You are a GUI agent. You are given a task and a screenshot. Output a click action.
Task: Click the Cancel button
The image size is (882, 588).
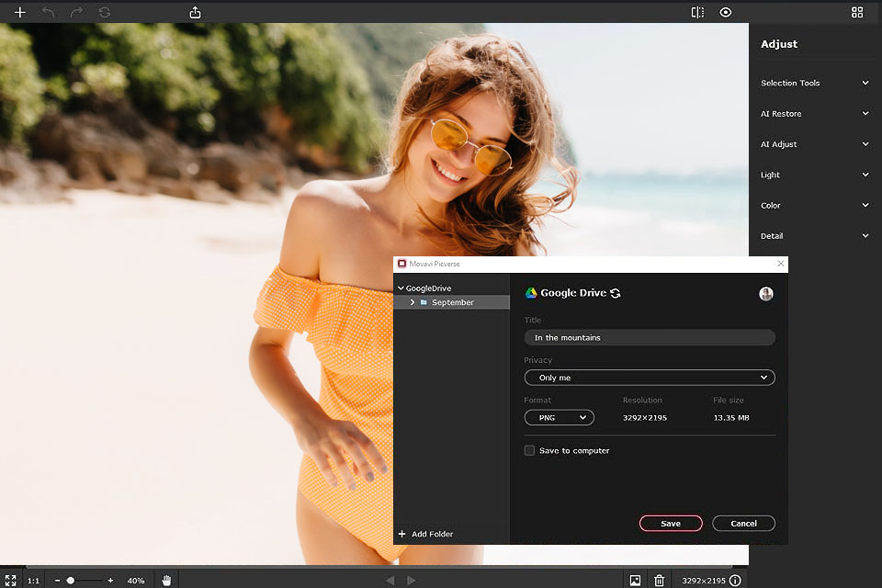tap(743, 524)
